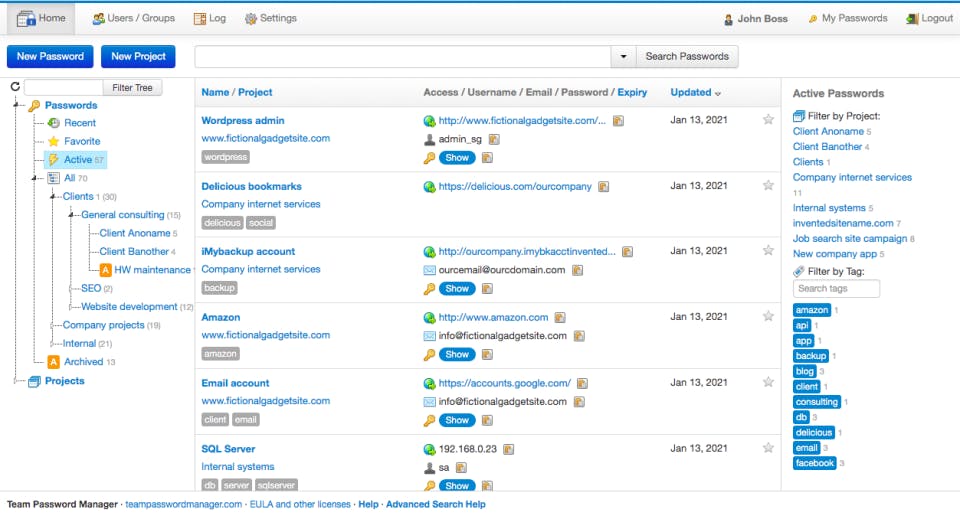Screen dimensions: 960x519
Task: Toggle favorite star for Amazon
Action: (768, 316)
